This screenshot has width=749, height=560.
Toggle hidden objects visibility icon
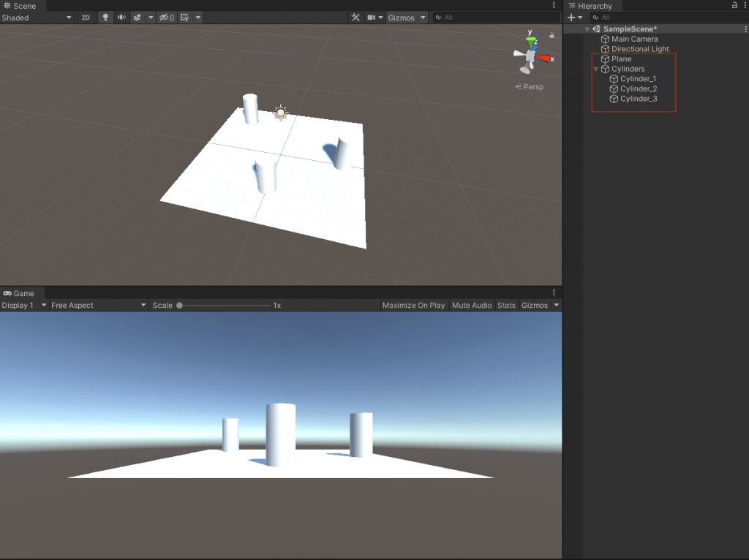(166, 18)
